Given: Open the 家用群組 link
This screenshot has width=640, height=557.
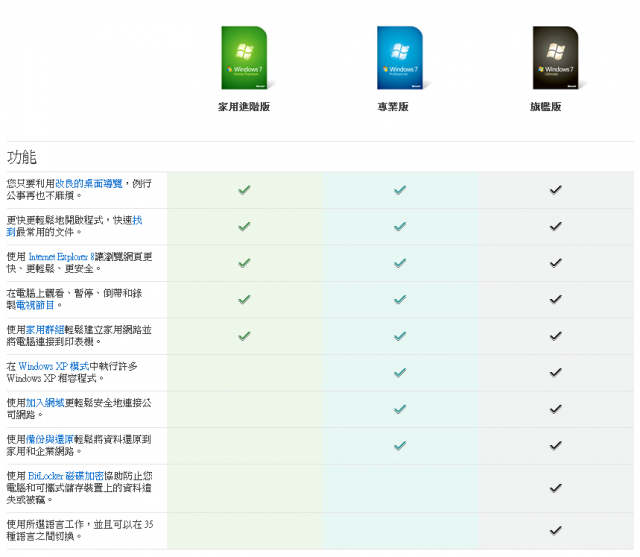Looking at the screenshot, I should tap(45, 330).
